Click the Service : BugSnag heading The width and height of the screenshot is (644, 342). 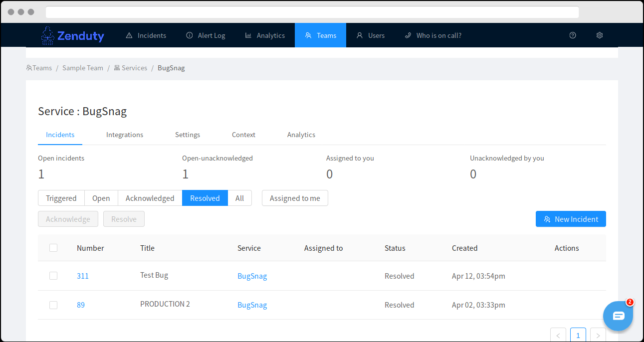pos(82,111)
